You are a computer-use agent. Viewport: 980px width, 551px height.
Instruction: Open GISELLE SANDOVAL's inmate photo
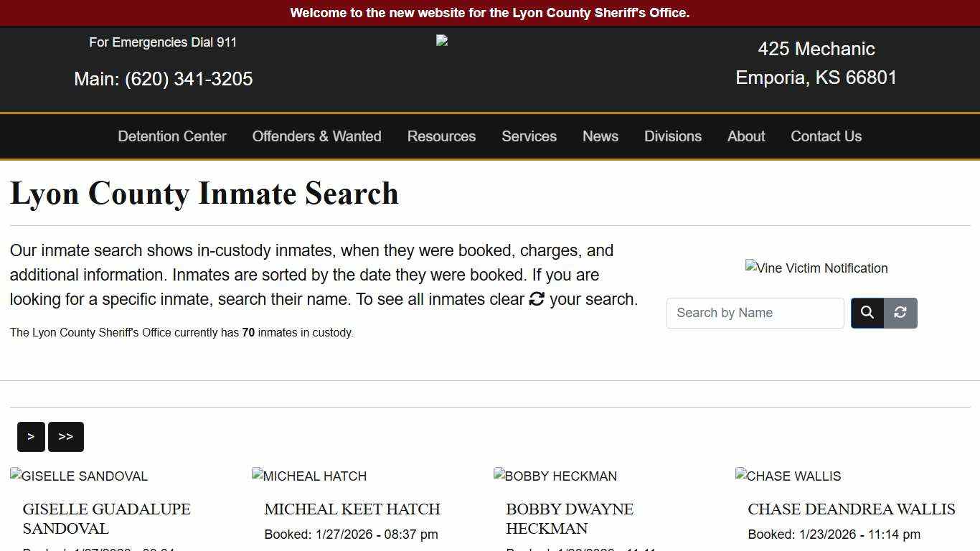point(79,476)
